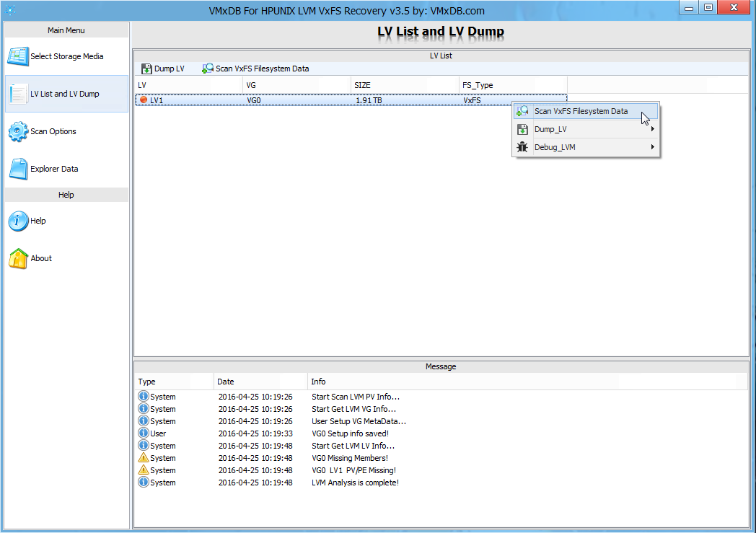Select message 'VG0 Setup info saved!'
Viewport: 756px width, 533px height.
tap(350, 433)
